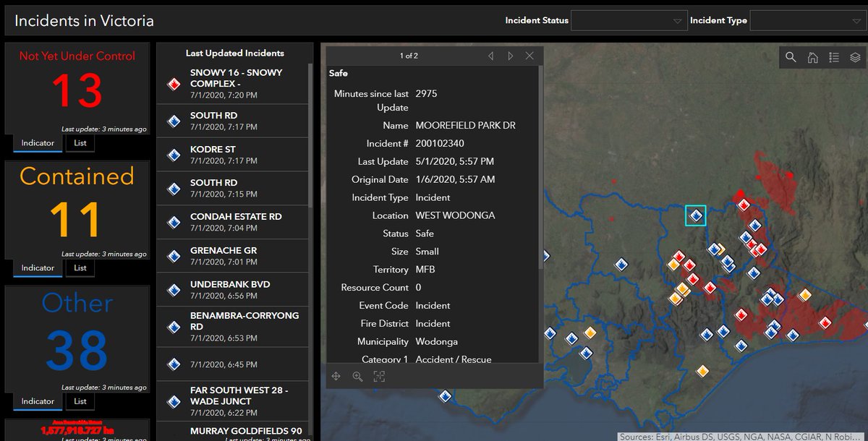Screen dimensions: 868x441
Task: Click the blue icon beside the unnamed 6:45 PM incident
Action: 174,364
